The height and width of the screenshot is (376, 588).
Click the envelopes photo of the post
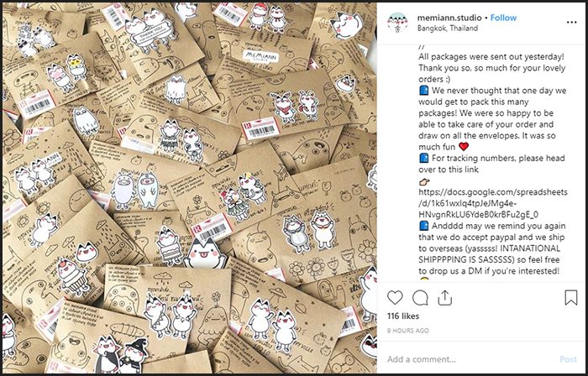pos(189,188)
